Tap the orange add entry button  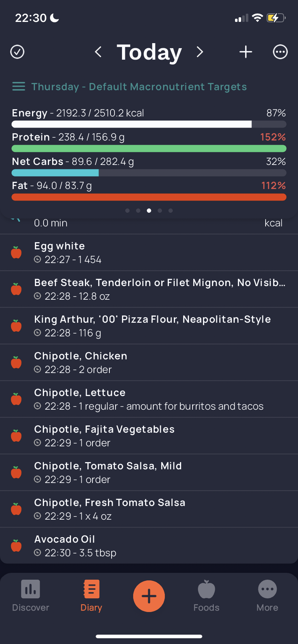(x=149, y=596)
